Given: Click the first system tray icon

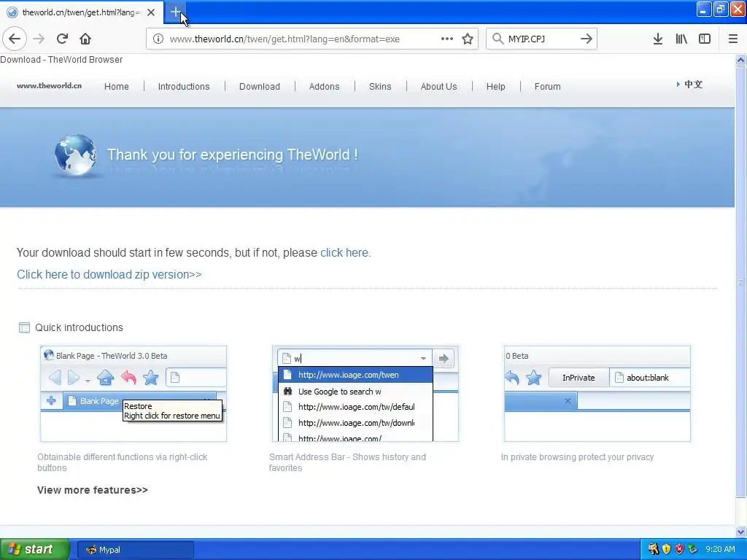Looking at the screenshot, I should 653,550.
